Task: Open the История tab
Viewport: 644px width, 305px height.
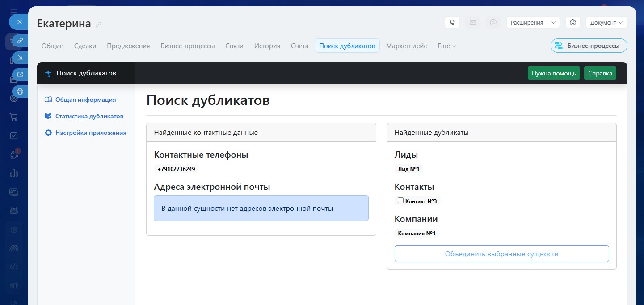Action: pyautogui.click(x=267, y=46)
